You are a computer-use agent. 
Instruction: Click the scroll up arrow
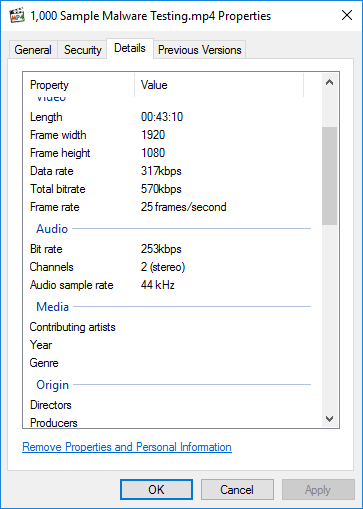329,82
